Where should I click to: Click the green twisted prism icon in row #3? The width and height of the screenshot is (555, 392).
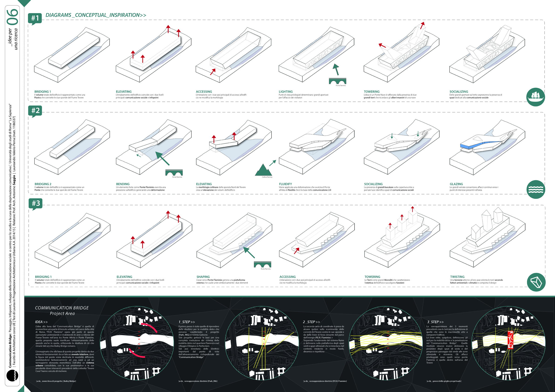[536, 282]
